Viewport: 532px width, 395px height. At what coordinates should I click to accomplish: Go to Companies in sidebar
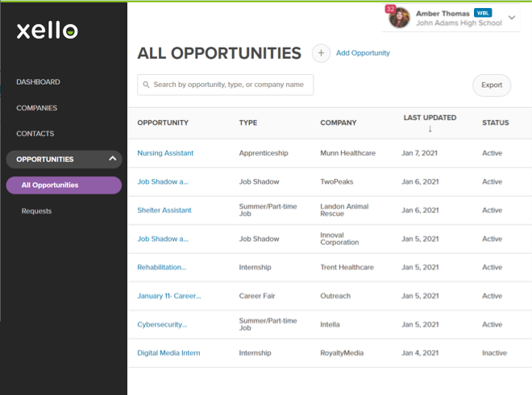tap(36, 108)
